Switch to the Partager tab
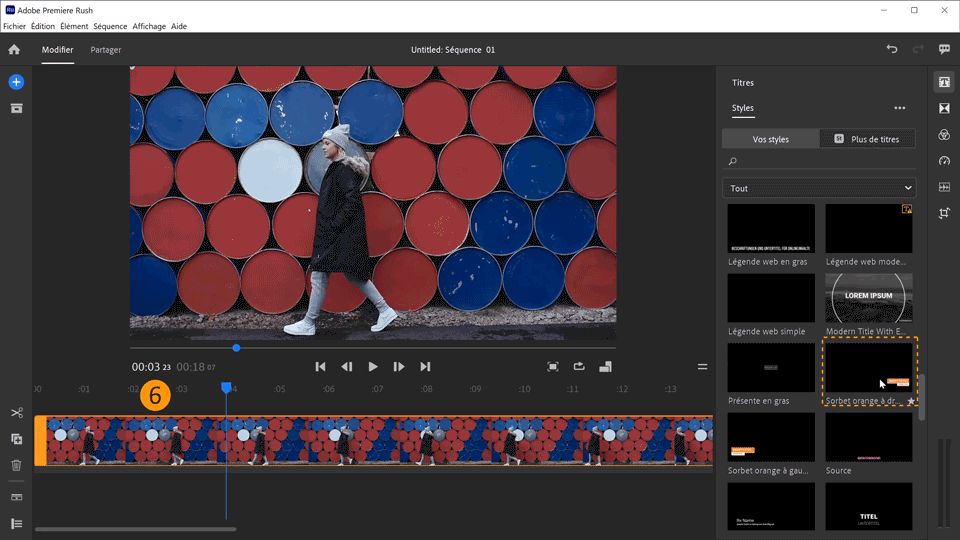This screenshot has height=540, width=960. click(106, 50)
